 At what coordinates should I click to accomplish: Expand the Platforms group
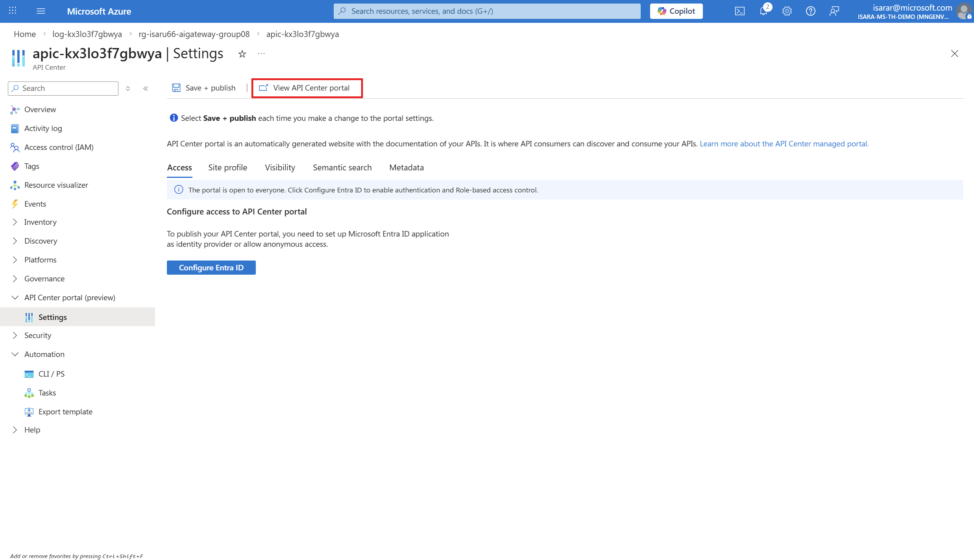15,260
